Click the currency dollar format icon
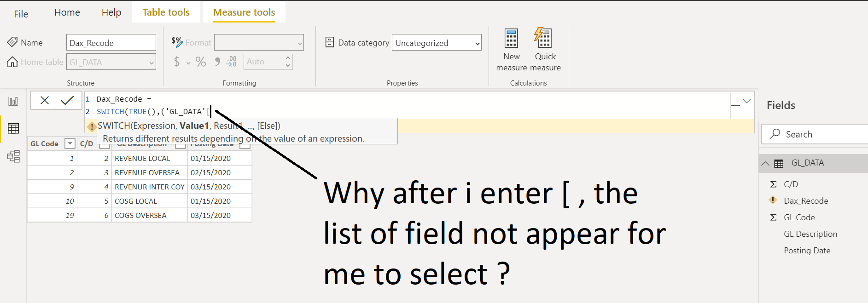This screenshot has width=868, height=303. pos(177,62)
